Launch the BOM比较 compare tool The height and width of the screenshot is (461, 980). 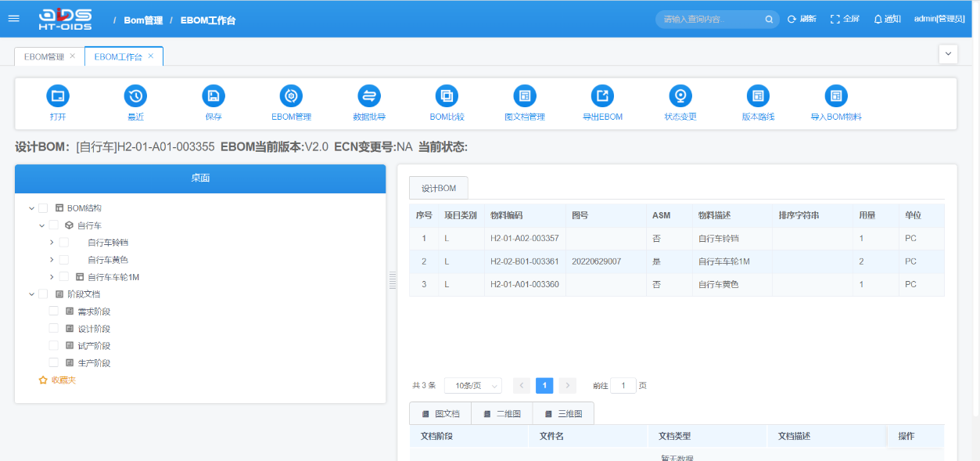[447, 96]
